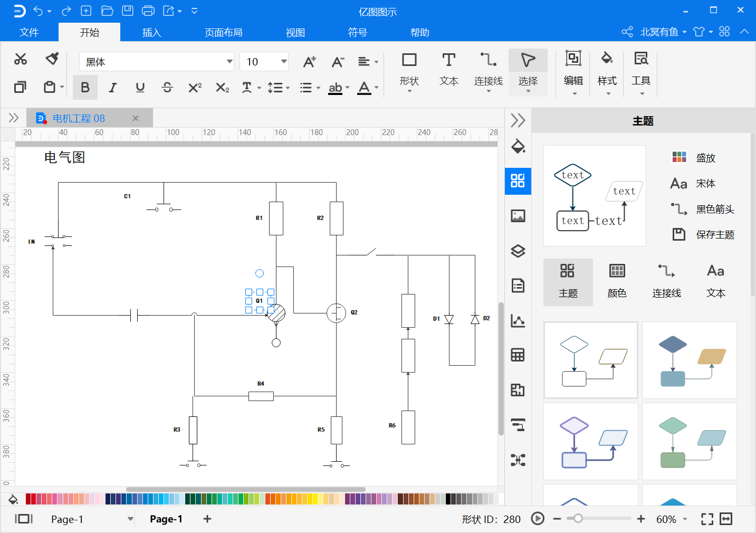Apply subscript formatting

click(x=223, y=88)
